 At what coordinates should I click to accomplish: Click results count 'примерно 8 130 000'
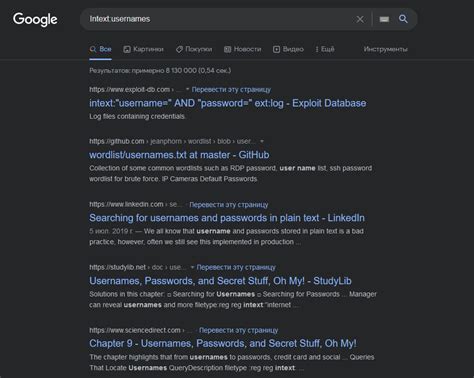(x=164, y=71)
